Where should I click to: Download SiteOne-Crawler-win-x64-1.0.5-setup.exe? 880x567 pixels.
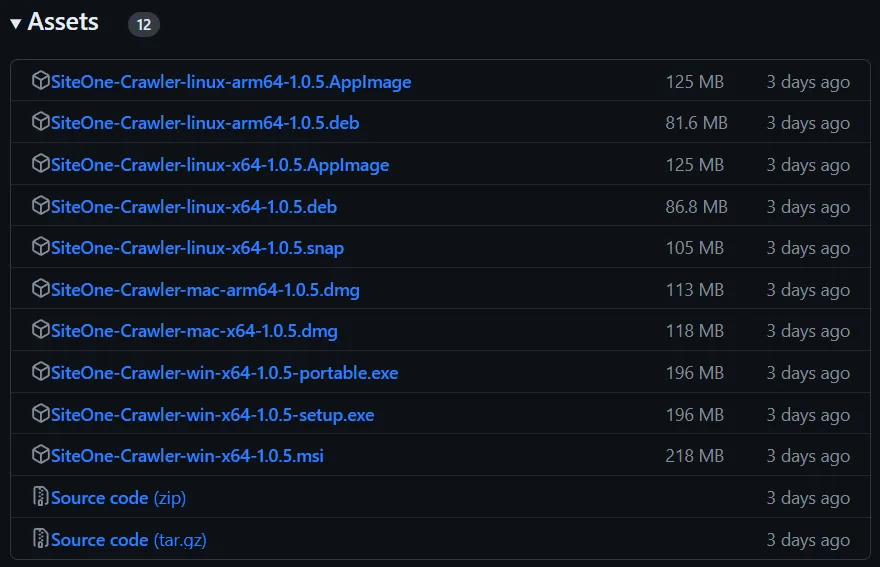212,415
